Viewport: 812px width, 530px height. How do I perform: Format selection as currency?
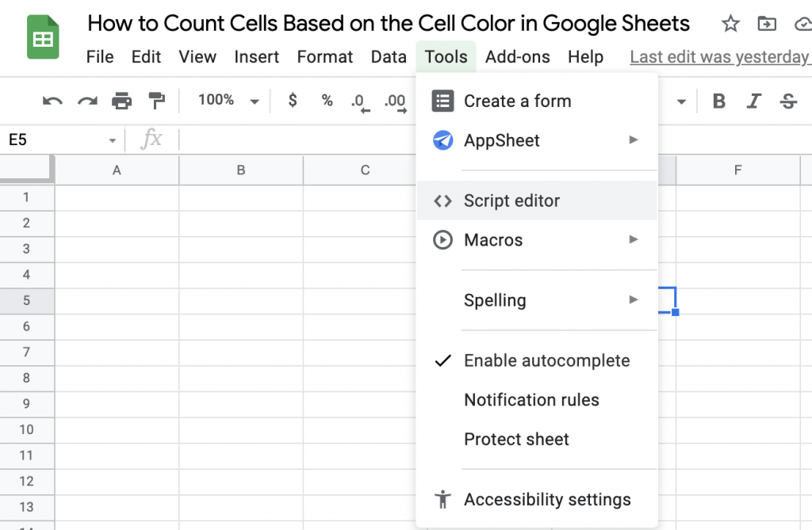[x=292, y=100]
